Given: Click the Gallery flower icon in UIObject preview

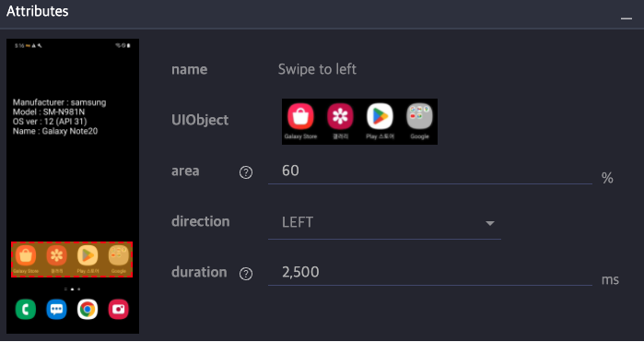Looking at the screenshot, I should point(340,116).
